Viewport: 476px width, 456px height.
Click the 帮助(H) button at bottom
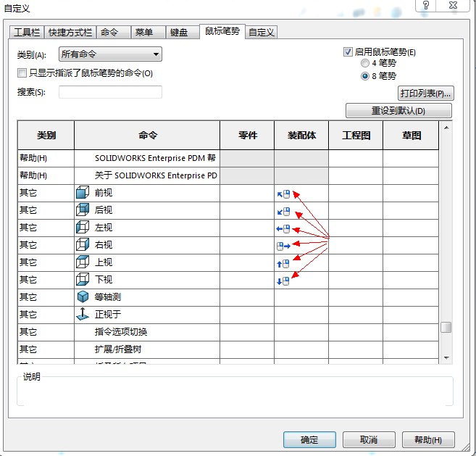coord(428,439)
